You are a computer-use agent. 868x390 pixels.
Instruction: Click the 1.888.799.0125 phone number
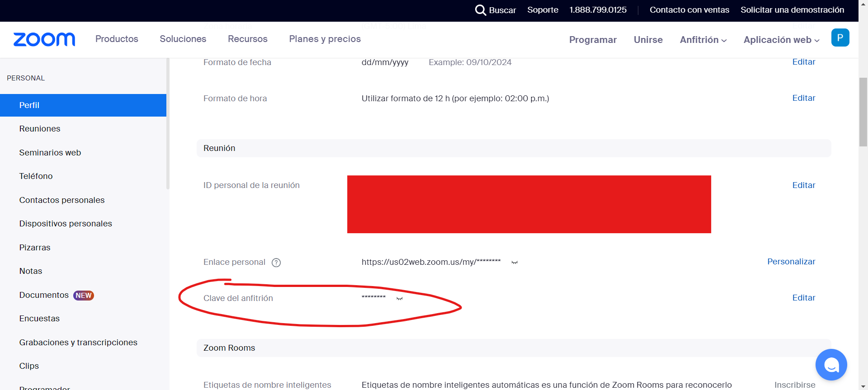pyautogui.click(x=598, y=10)
